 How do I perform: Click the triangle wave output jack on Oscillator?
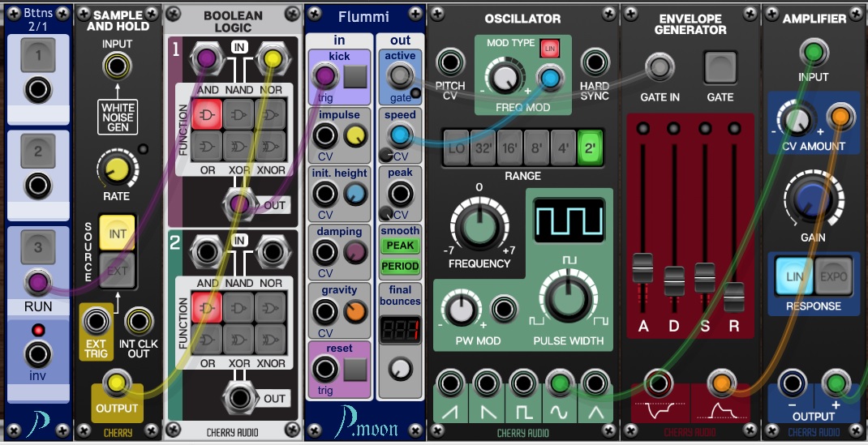click(x=595, y=382)
